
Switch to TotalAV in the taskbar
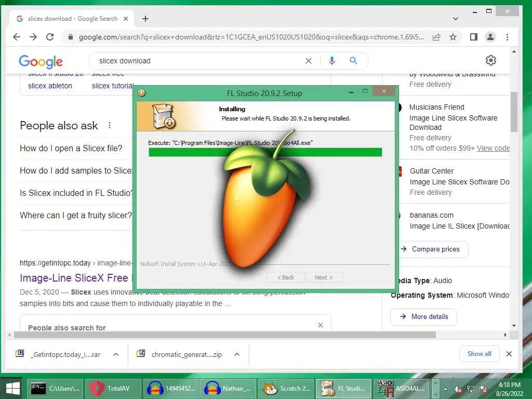113,389
